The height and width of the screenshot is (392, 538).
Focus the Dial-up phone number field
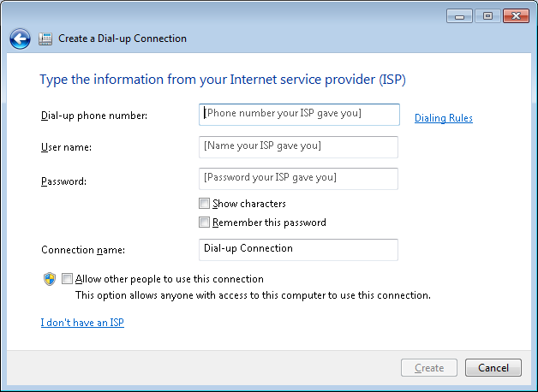click(299, 115)
